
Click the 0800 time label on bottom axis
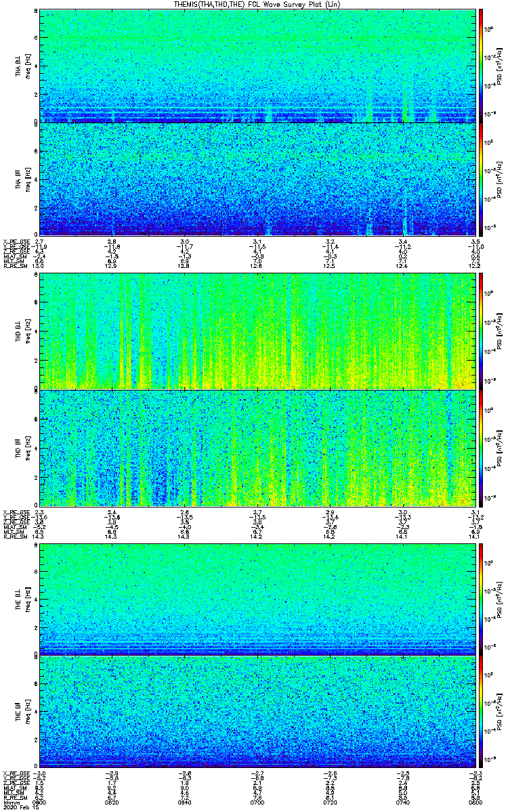click(474, 803)
